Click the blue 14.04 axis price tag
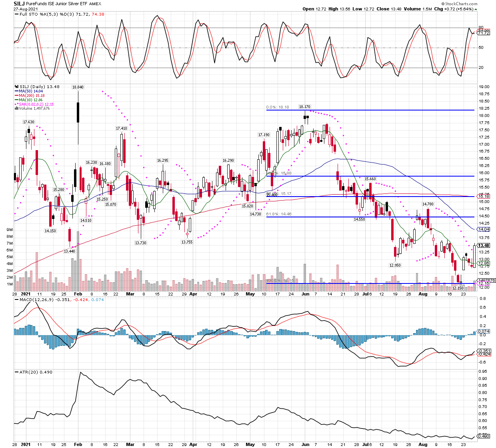The width and height of the screenshot is (496, 448). 484,229
